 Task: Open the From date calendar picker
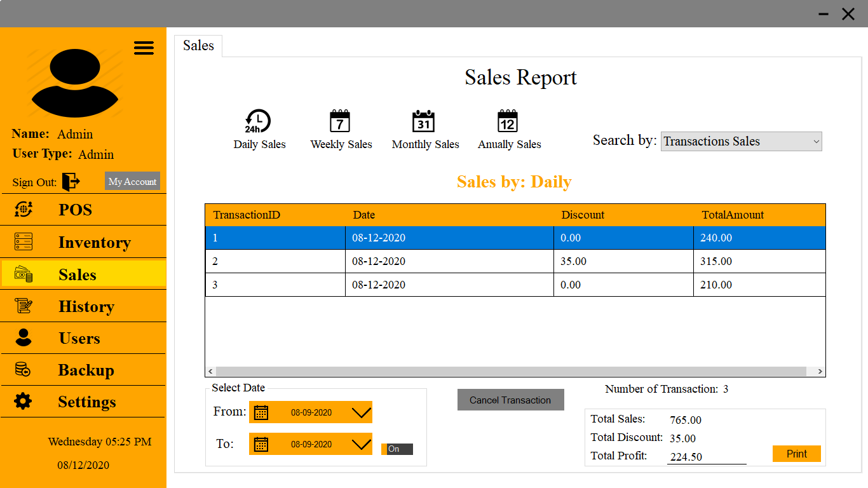(x=262, y=412)
